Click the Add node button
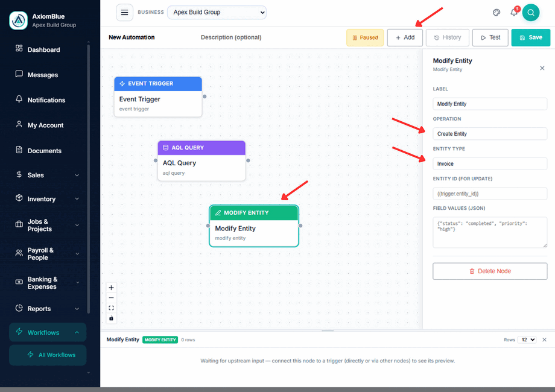 pyautogui.click(x=405, y=37)
